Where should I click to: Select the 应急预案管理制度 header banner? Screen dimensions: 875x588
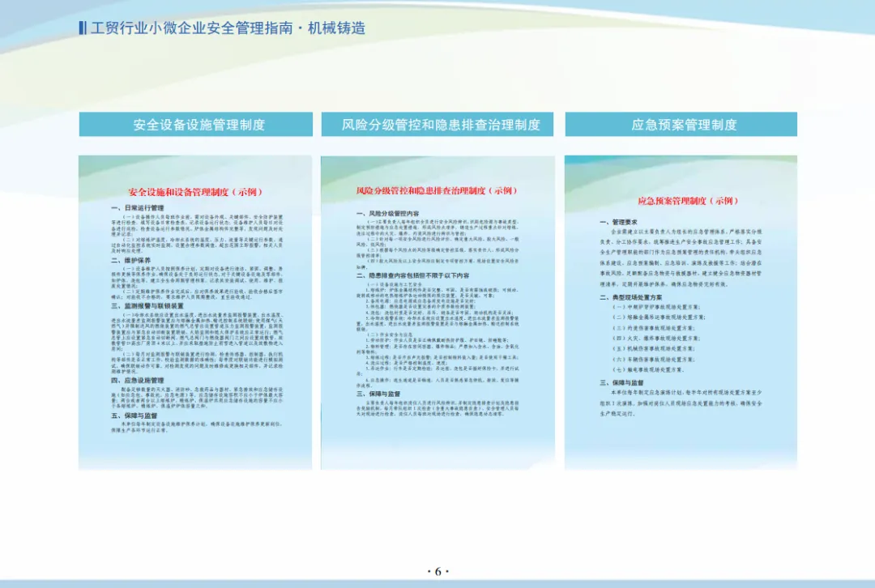coord(681,125)
